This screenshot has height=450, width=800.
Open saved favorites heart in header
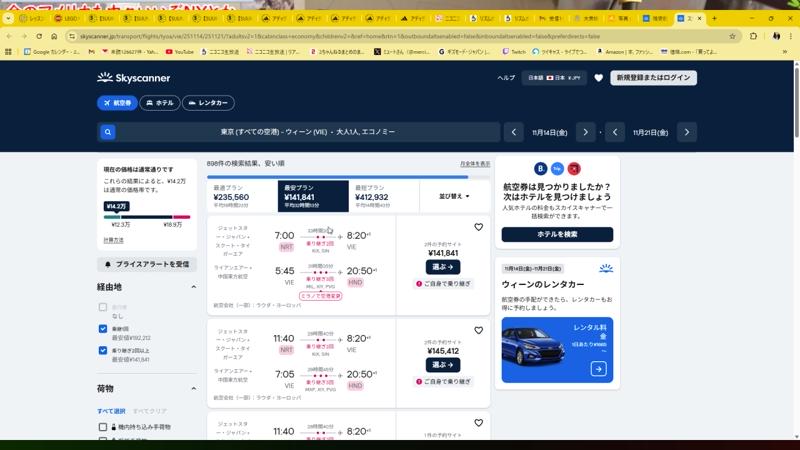point(598,78)
